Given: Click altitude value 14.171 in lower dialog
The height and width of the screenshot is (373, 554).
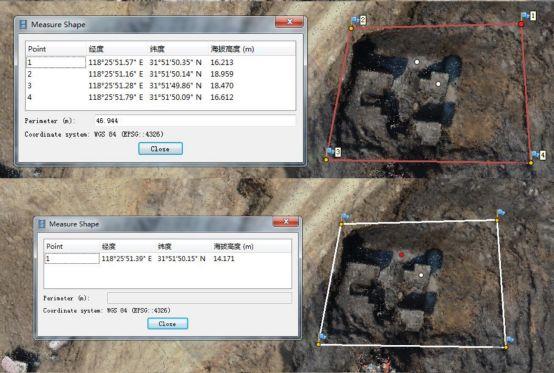Looking at the screenshot, I should 224,259.
